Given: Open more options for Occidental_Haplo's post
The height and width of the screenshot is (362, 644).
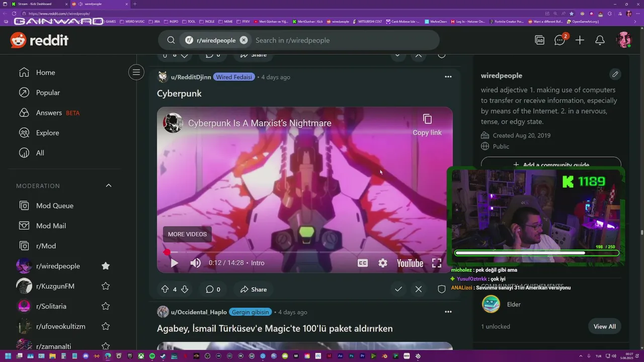Looking at the screenshot, I should pyautogui.click(x=448, y=312).
